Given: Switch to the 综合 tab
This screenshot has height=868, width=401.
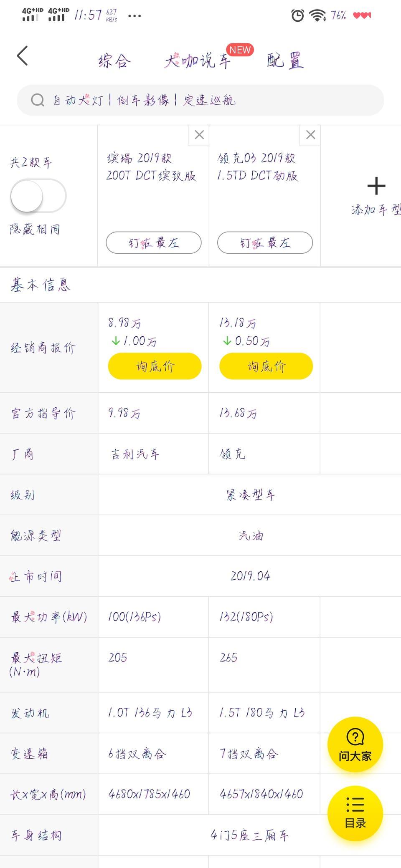Looking at the screenshot, I should 114,61.
